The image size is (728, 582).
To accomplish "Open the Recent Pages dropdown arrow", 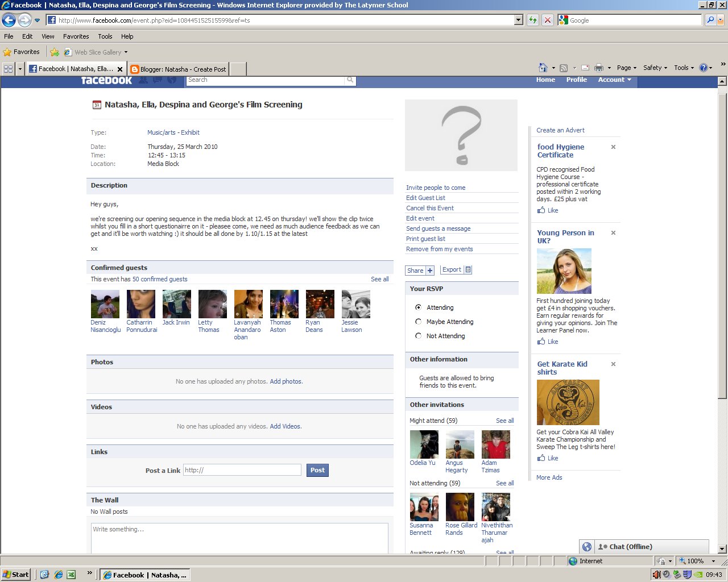I will coord(38,20).
